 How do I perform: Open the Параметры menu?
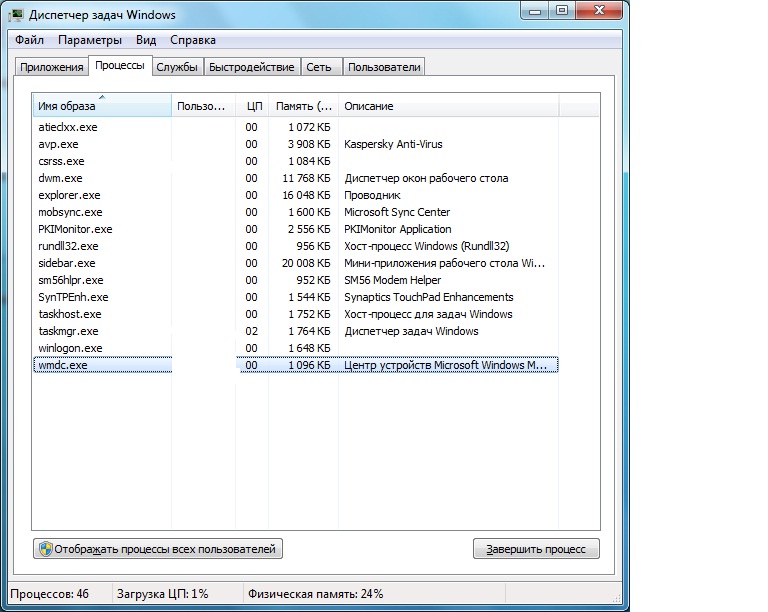[90, 40]
